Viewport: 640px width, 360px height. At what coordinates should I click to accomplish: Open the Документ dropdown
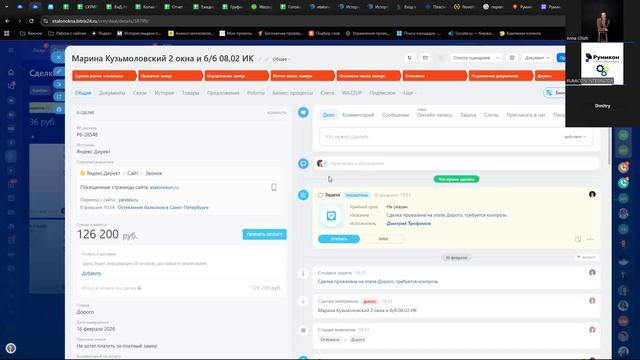(x=537, y=58)
